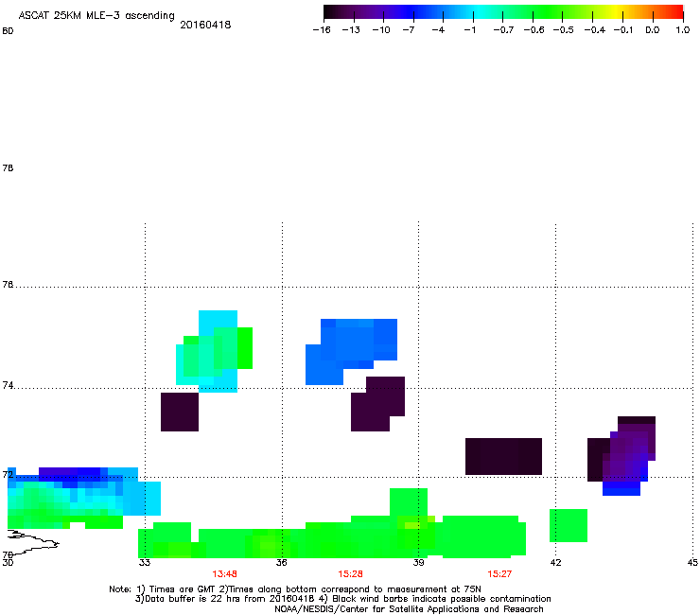This screenshot has width=700, height=615.
Task: Click the red pass time 15:27
Action: click(x=499, y=574)
